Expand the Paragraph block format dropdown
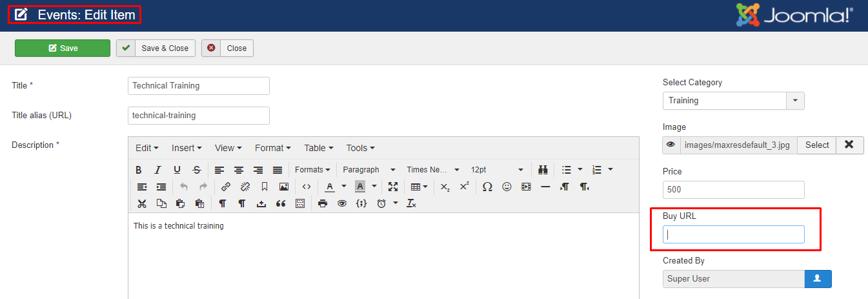This screenshot has width=868, height=299. click(369, 170)
